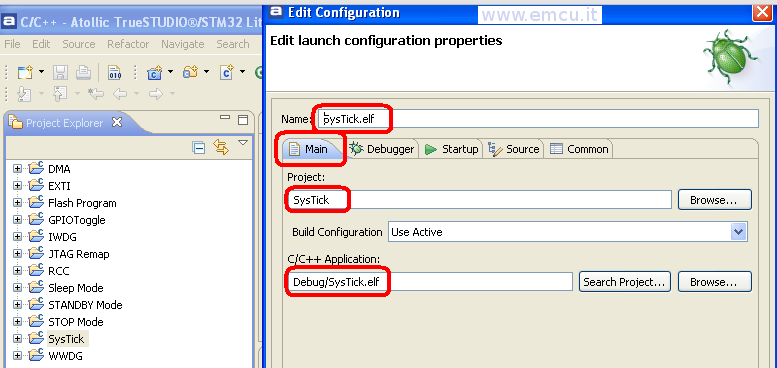This screenshot has height=368, width=777.
Task: Expand the Sleep Mode project node
Action: 18,288
